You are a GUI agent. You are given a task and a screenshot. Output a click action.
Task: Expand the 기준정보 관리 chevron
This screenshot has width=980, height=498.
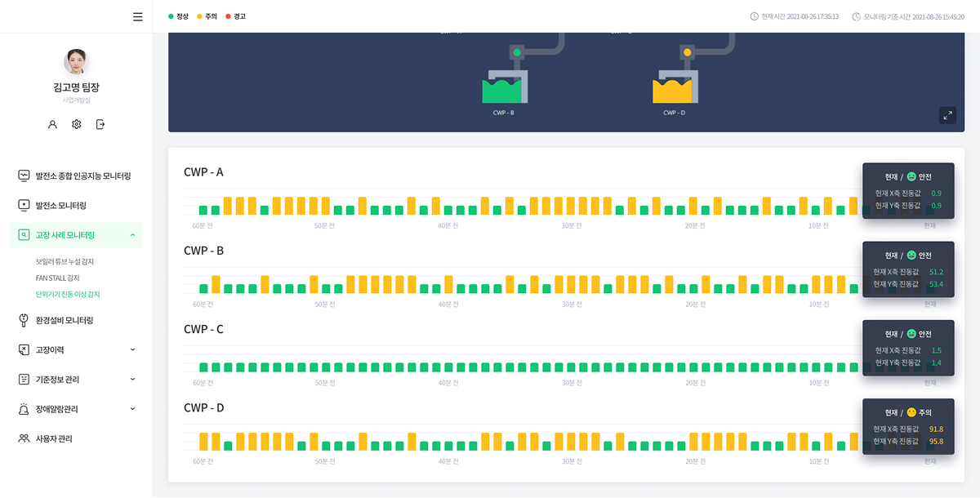pyautogui.click(x=132, y=380)
